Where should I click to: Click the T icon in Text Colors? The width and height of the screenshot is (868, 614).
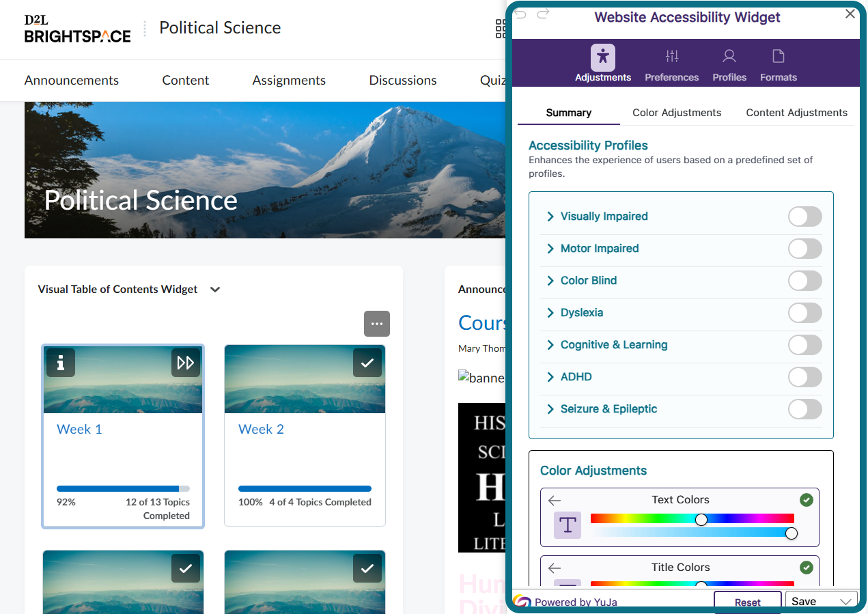pos(568,525)
